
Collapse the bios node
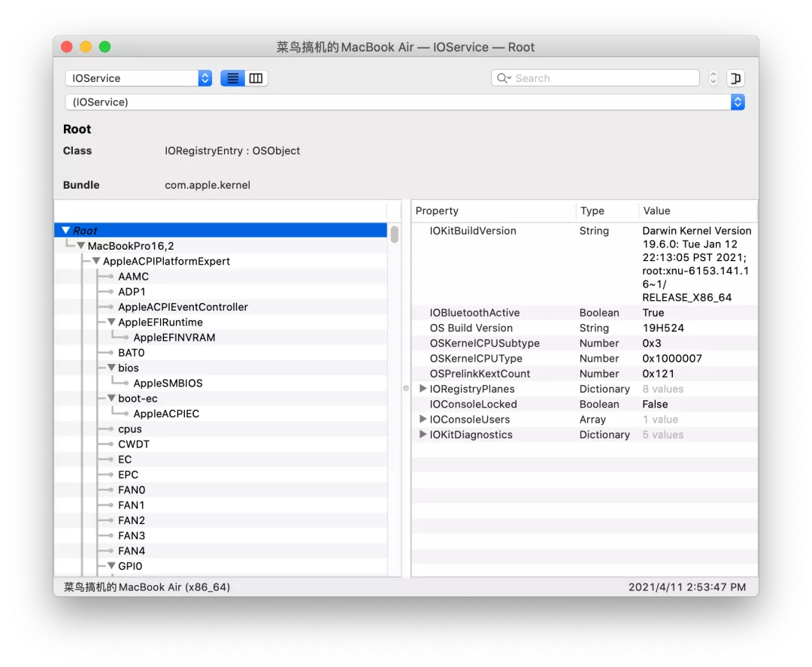[111, 368]
